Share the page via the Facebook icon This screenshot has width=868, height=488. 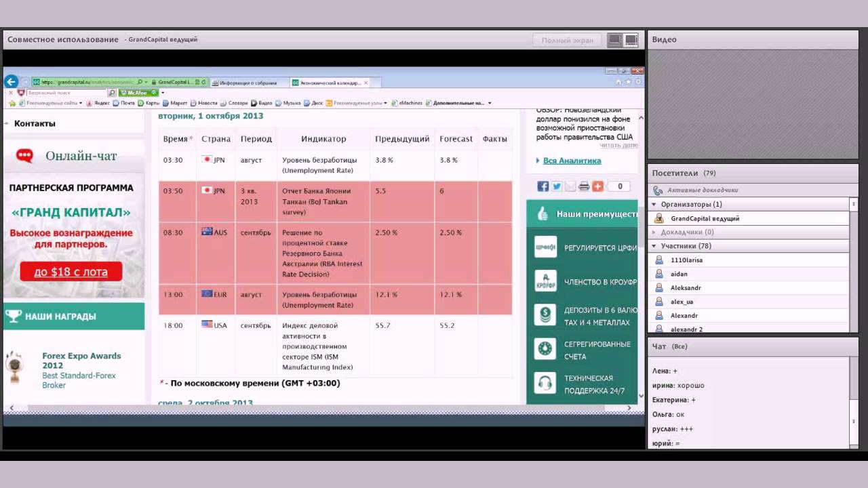tap(543, 186)
